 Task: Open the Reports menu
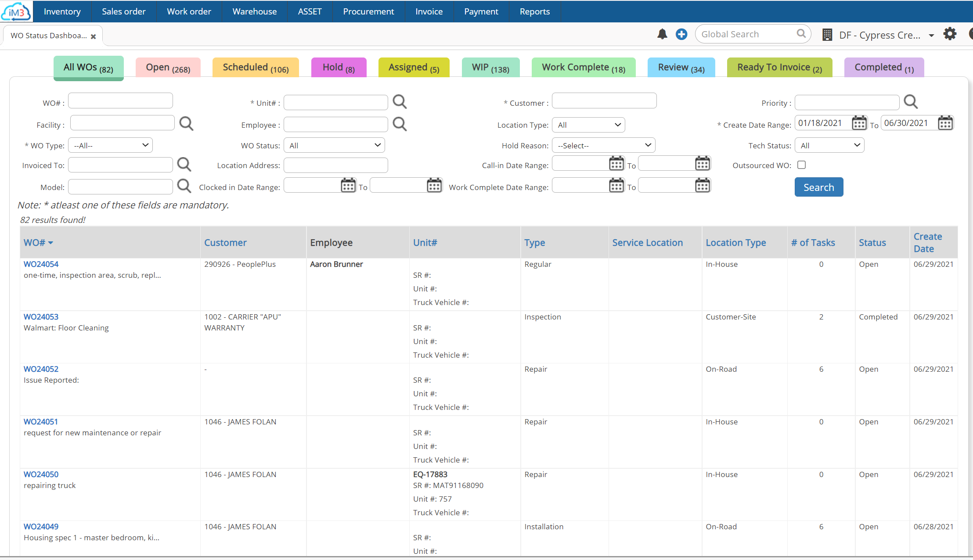(535, 11)
